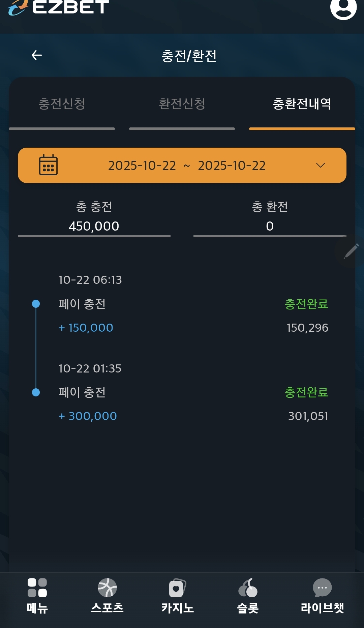Viewport: 364px width, 628px height.
Task: Change the start date 2025-10-22
Action: point(142,166)
